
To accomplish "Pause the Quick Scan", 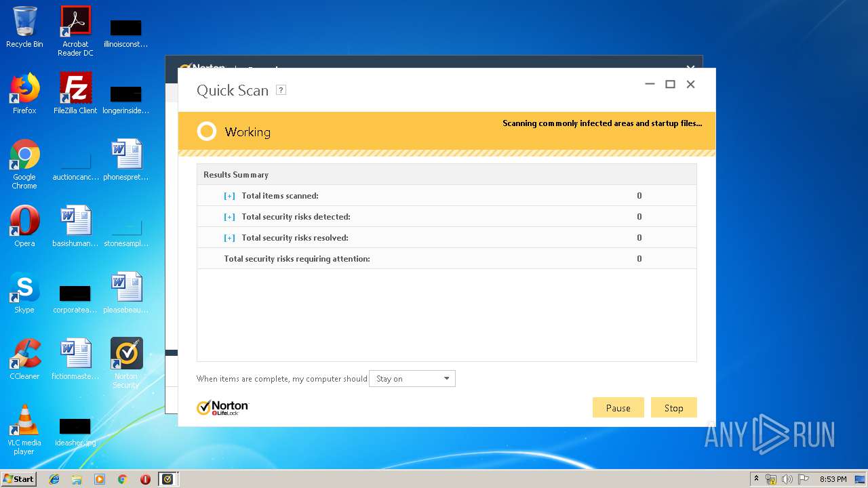I will tap(618, 407).
